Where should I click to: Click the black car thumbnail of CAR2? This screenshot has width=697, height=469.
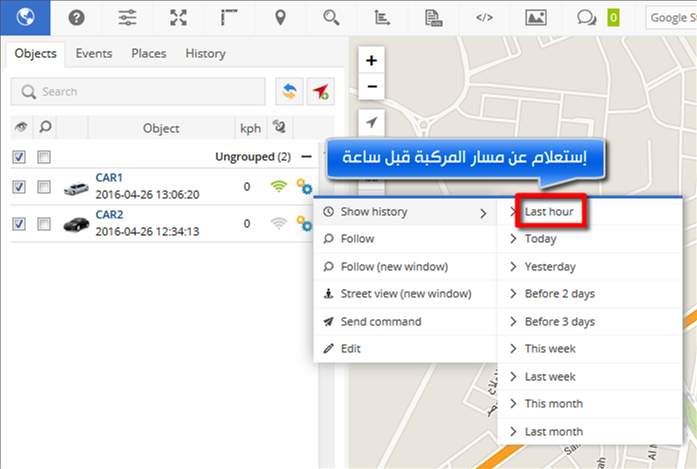click(x=76, y=224)
